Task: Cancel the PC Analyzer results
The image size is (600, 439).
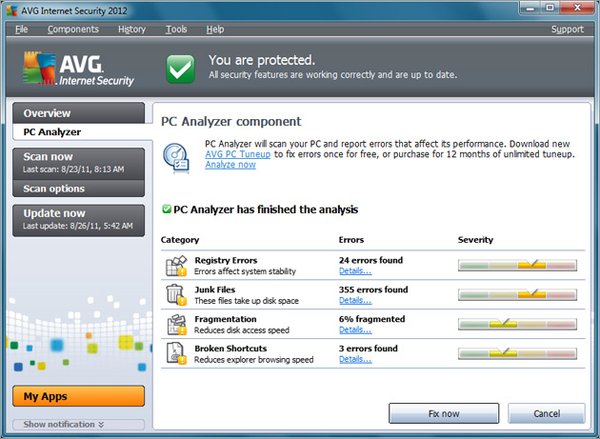Action: (x=546, y=413)
